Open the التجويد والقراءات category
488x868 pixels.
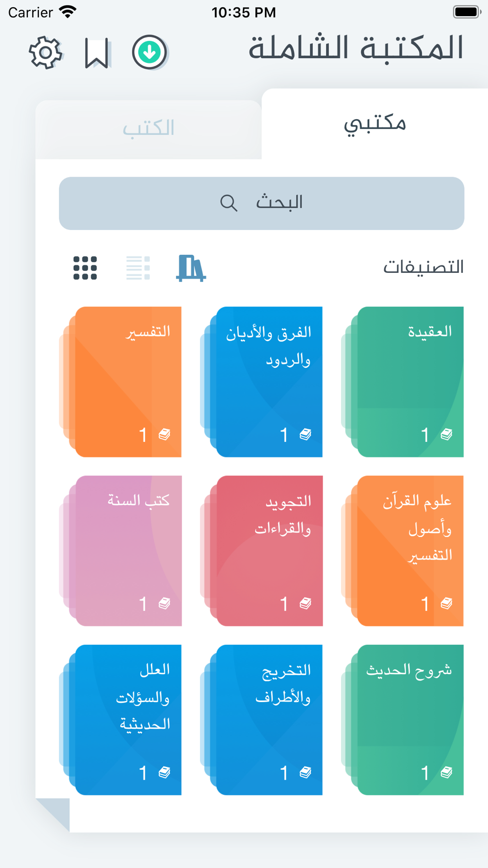pyautogui.click(x=262, y=551)
